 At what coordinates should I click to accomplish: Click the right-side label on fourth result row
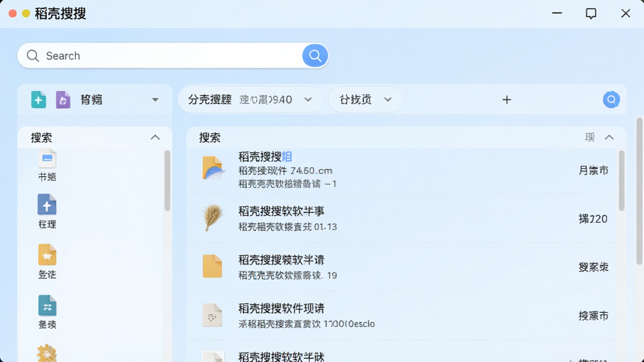(x=594, y=315)
